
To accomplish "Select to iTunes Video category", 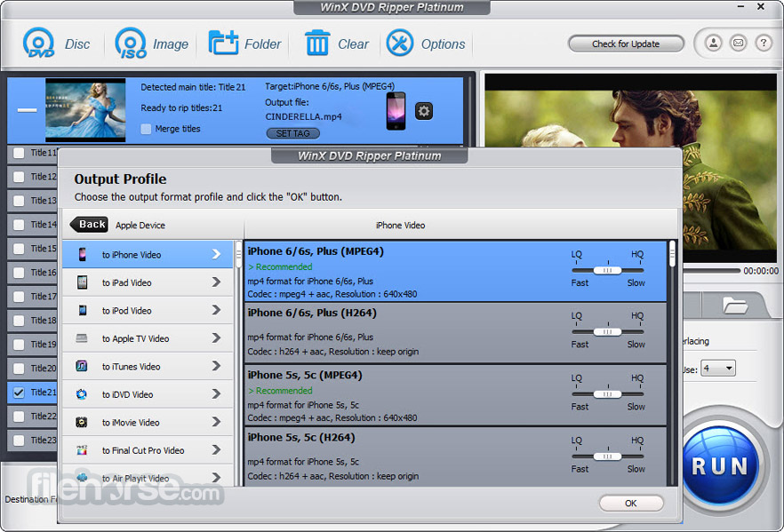I will 148,366.
